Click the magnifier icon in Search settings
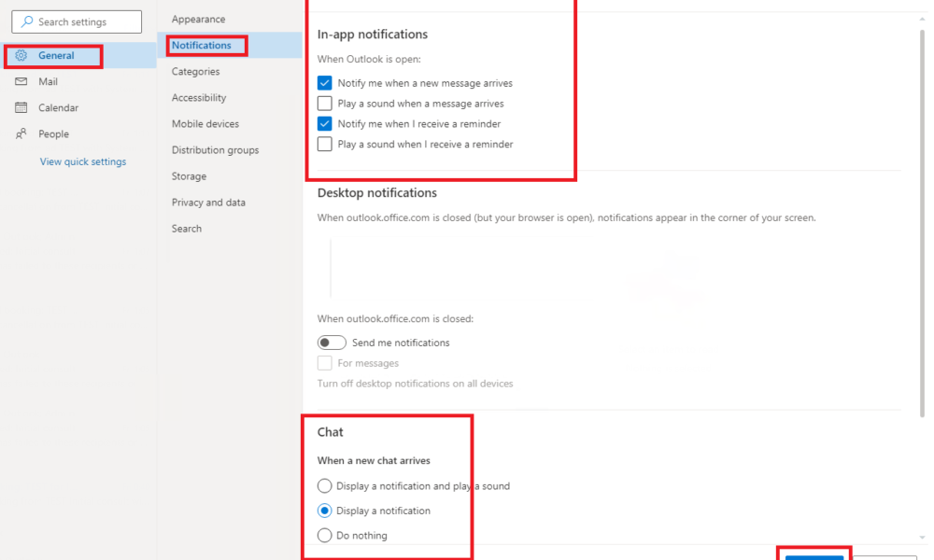This screenshot has width=934, height=560. [x=27, y=21]
